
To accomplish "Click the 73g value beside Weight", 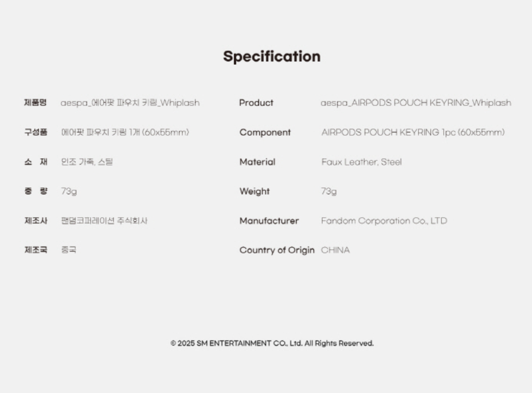I will pos(329,191).
